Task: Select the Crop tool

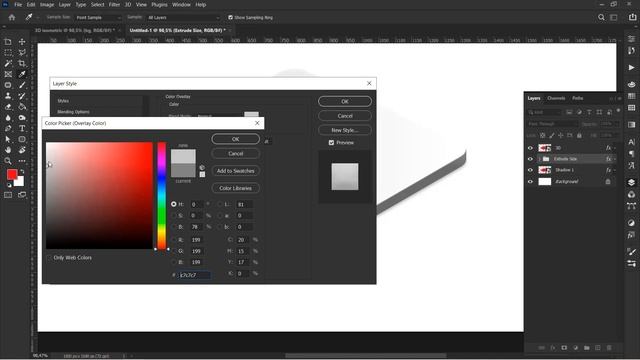Action: 22,63
